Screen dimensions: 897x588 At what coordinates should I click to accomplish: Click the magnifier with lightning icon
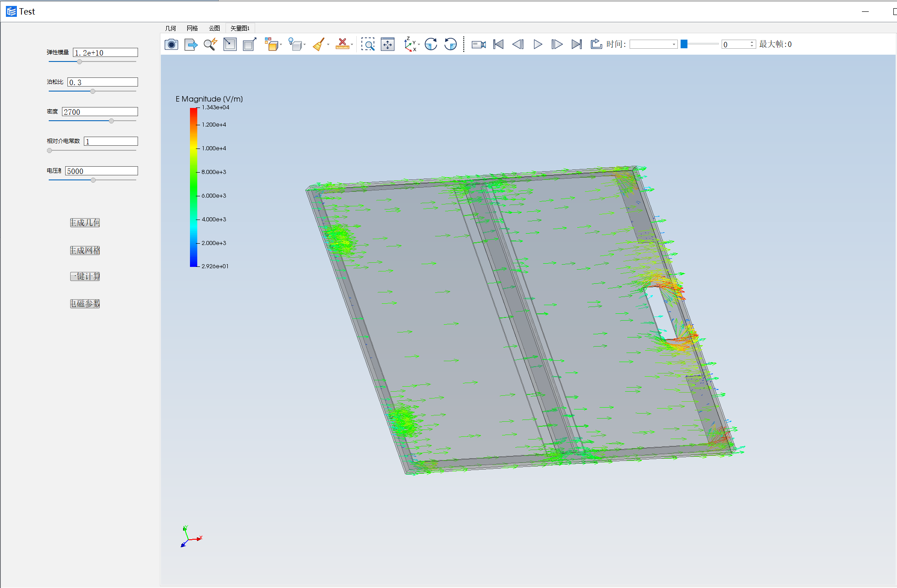pos(210,44)
